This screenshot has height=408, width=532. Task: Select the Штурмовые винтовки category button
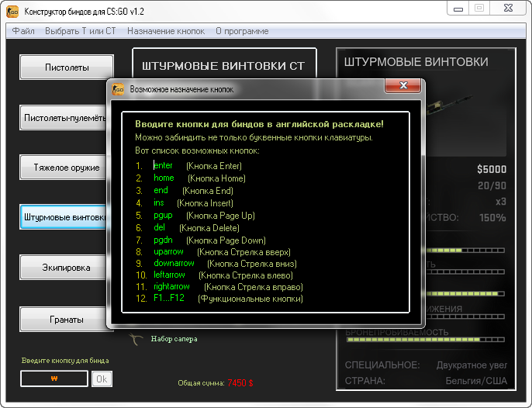point(63,217)
